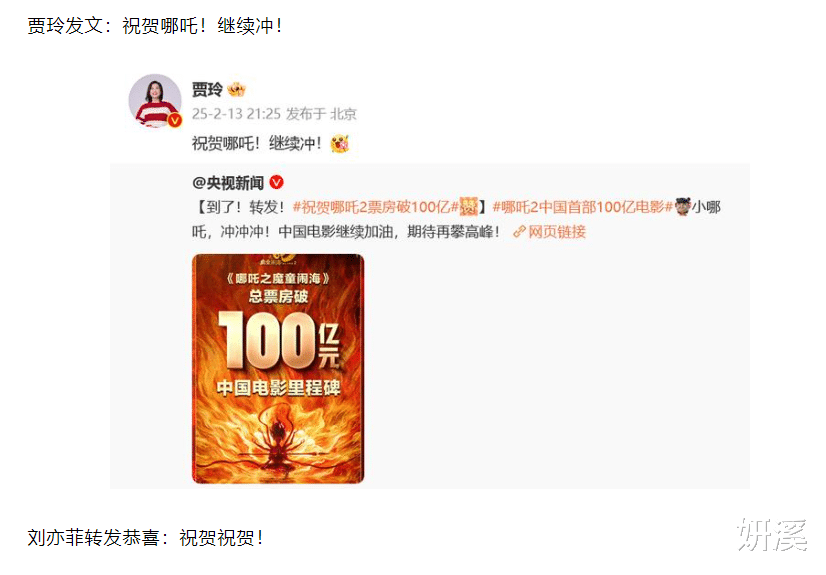Screen dimensions: 826x575
Task: Click the crown icon beside 贾玲
Action: (236, 90)
